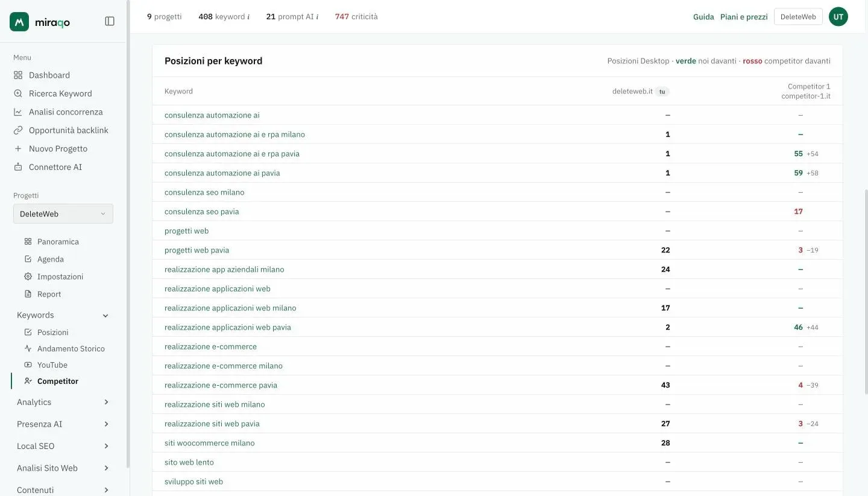Click the 408 keyword info stat
The width and height of the screenshot is (868, 496).
point(224,17)
